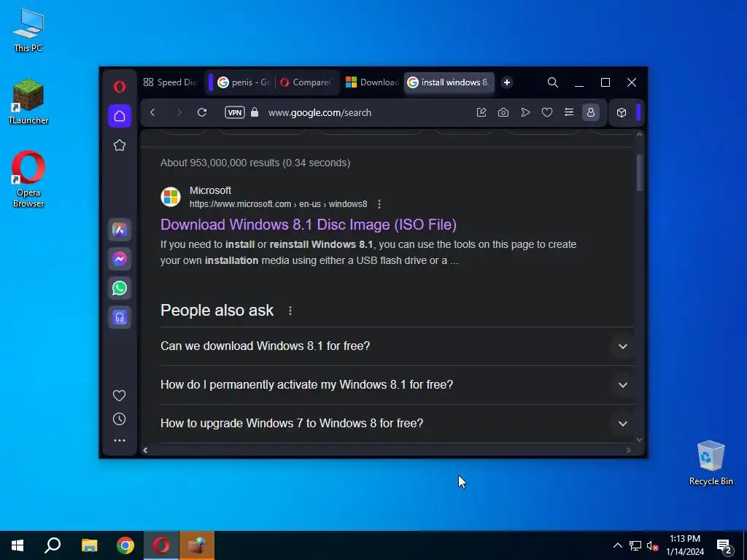This screenshot has width=747, height=560.
Task: Expand 'How do I permanently activate' question
Action: coord(397,385)
